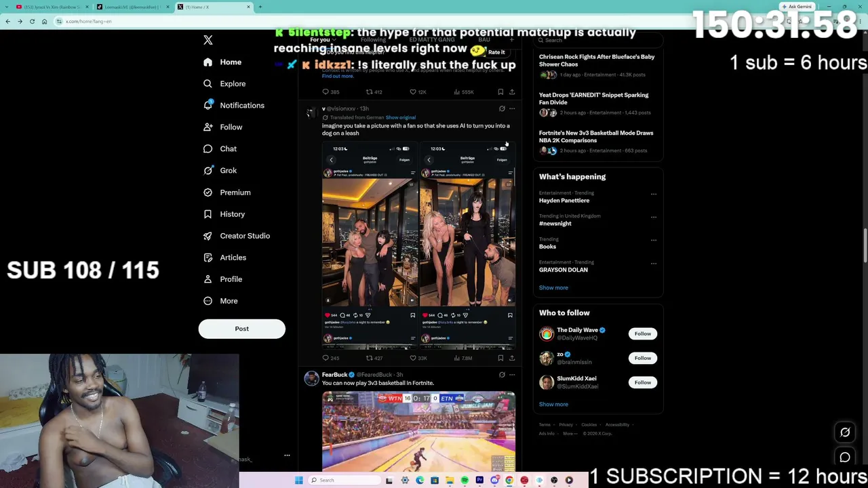Open Creator Studio
868x488 pixels.
click(237, 235)
